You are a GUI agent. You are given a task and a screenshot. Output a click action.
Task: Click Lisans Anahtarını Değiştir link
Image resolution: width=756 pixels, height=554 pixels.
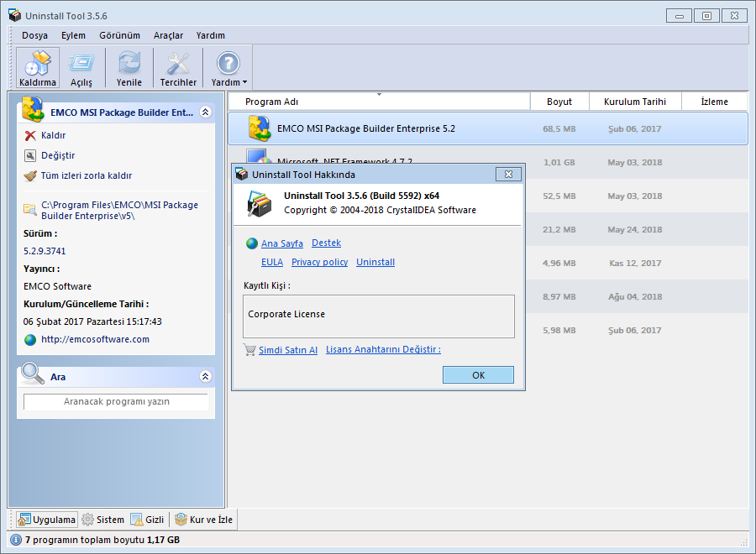click(383, 350)
